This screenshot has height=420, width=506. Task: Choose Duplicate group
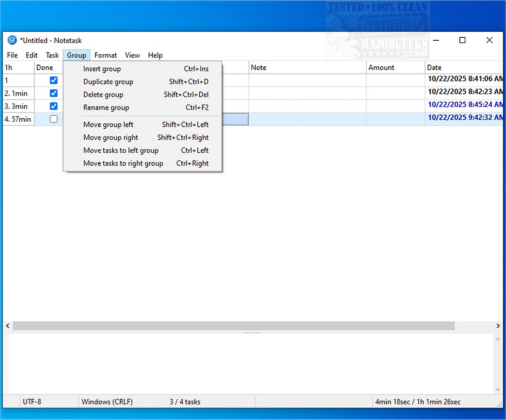click(143, 82)
